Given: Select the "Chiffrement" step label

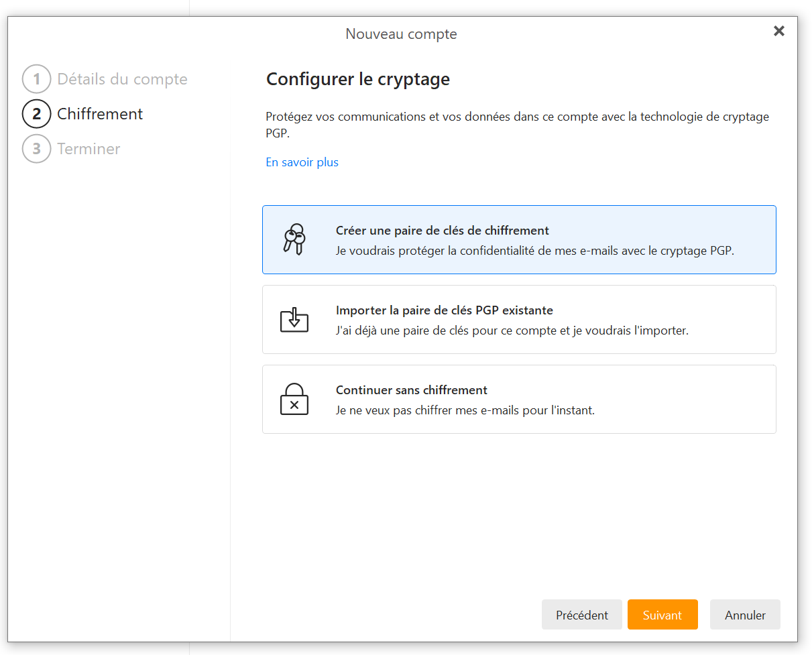Looking at the screenshot, I should tap(100, 114).
